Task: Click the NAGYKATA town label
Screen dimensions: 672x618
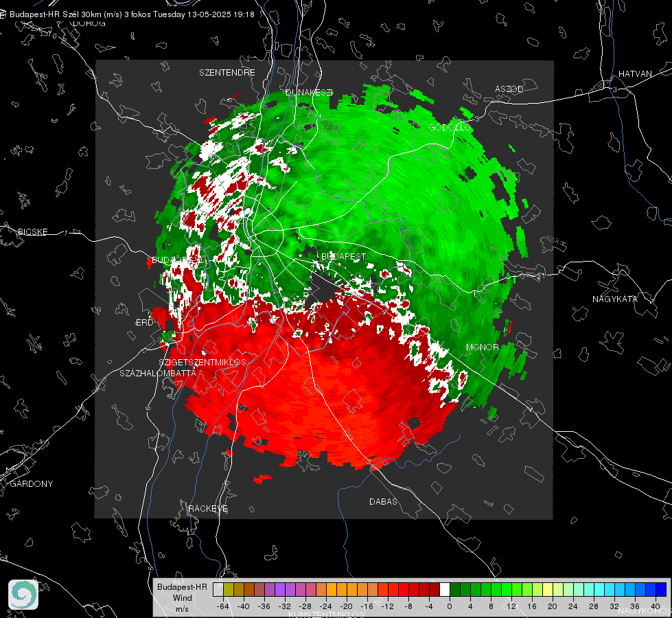Action: pos(615,299)
